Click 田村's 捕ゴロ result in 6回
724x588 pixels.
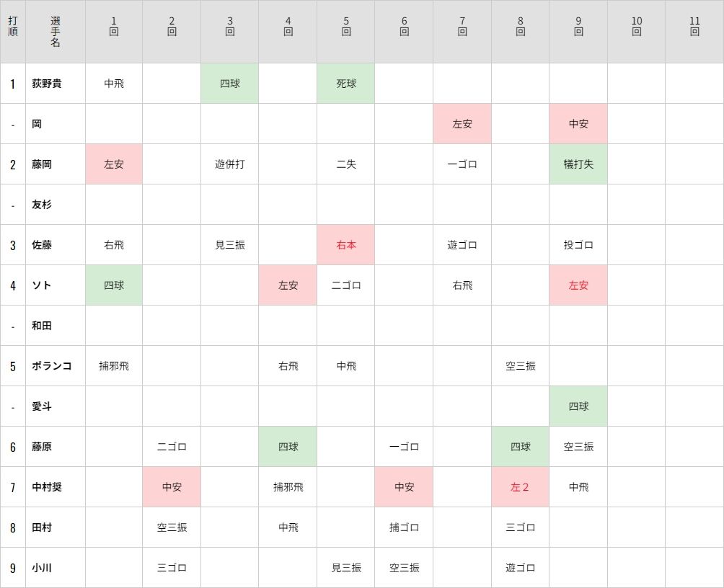[x=404, y=527]
